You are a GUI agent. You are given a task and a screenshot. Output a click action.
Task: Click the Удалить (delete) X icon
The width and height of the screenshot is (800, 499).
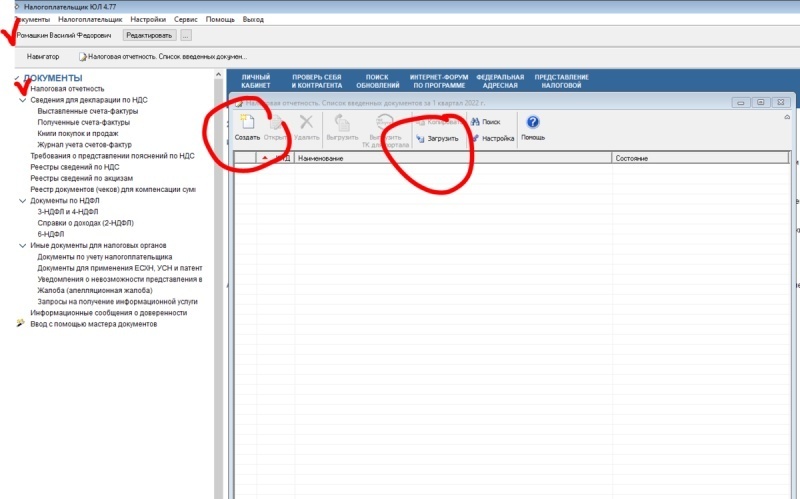[x=306, y=123]
